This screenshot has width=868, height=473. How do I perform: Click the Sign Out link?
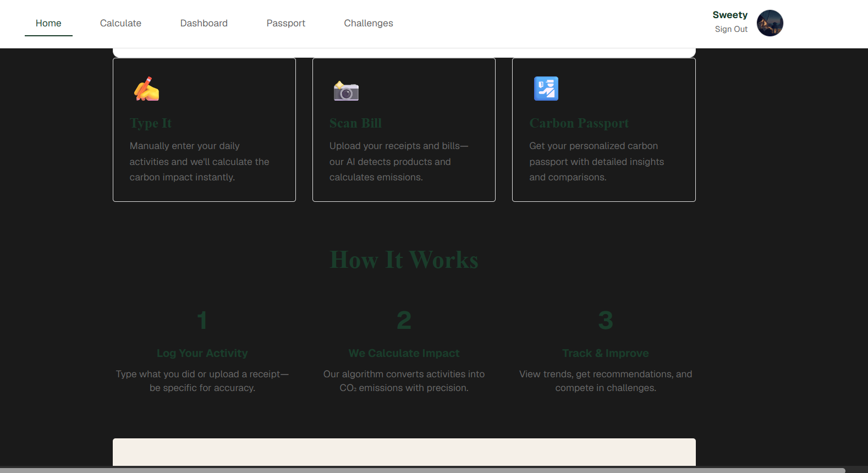click(731, 29)
